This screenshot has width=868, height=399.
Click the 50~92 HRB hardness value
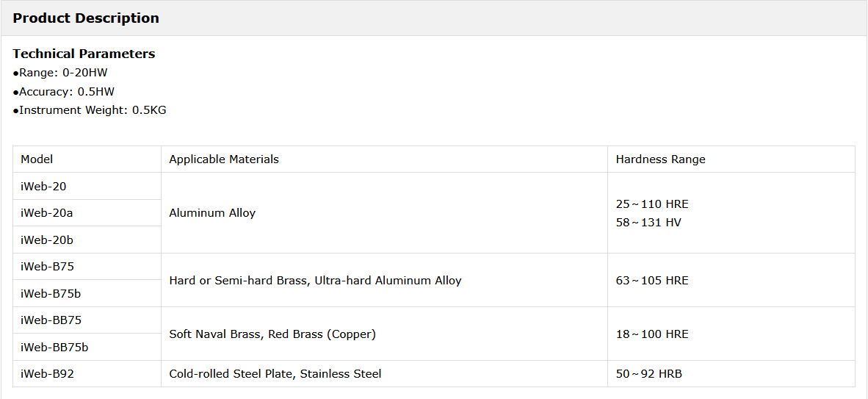tap(649, 374)
